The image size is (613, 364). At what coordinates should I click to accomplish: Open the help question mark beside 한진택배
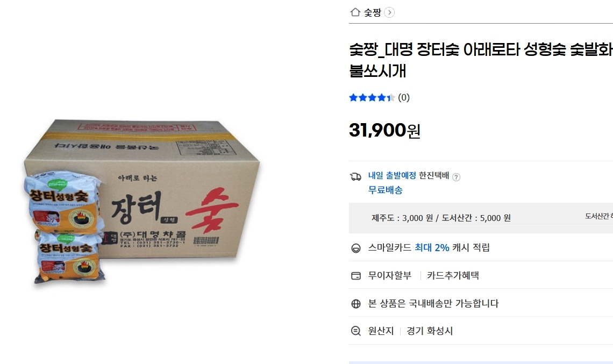[x=457, y=177]
